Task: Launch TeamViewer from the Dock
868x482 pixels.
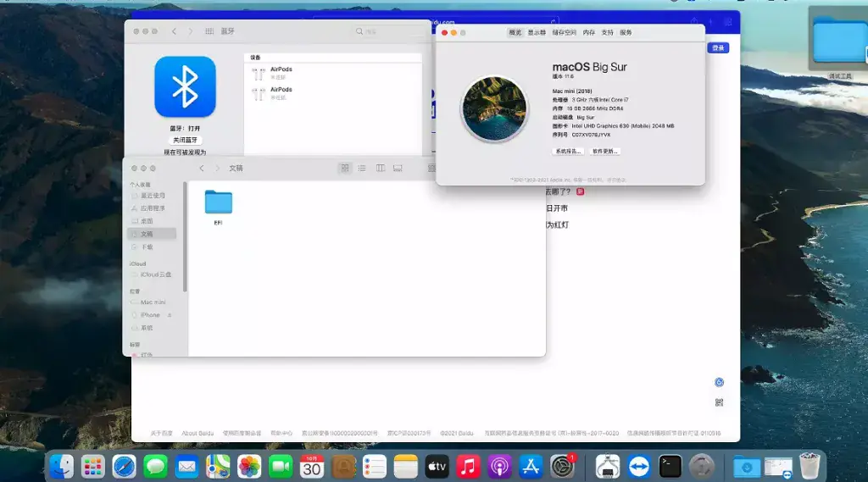Action: [639, 467]
